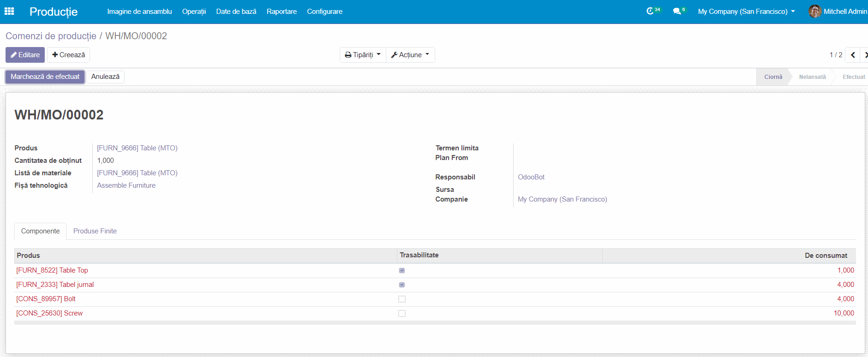Toggle traceability checkbox for Table Top
The image size is (868, 357).
pyautogui.click(x=402, y=270)
